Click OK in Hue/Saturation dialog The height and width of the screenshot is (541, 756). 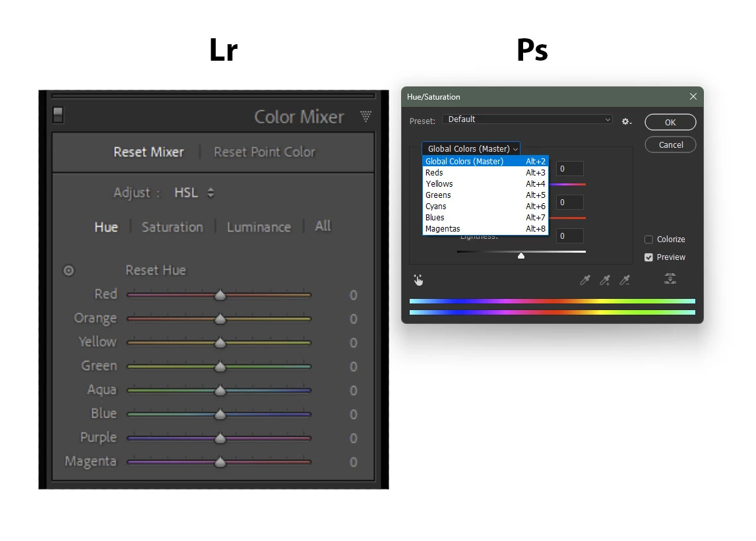tap(670, 122)
